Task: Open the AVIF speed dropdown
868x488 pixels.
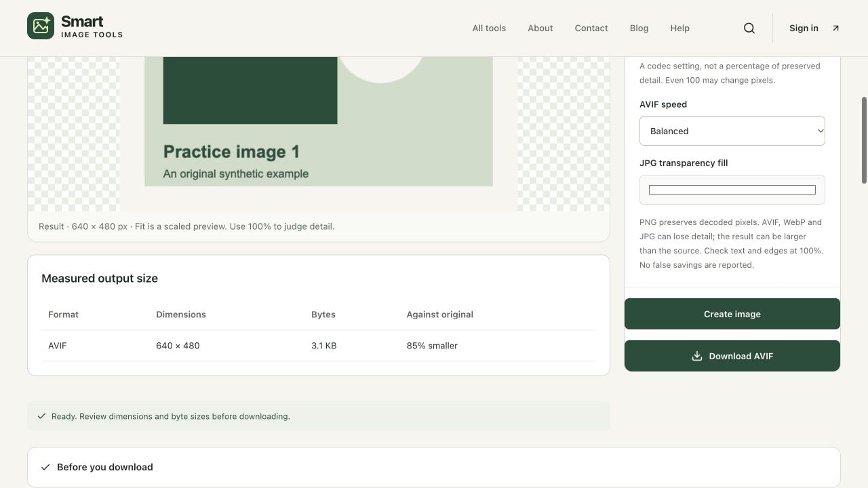Action: tap(732, 131)
